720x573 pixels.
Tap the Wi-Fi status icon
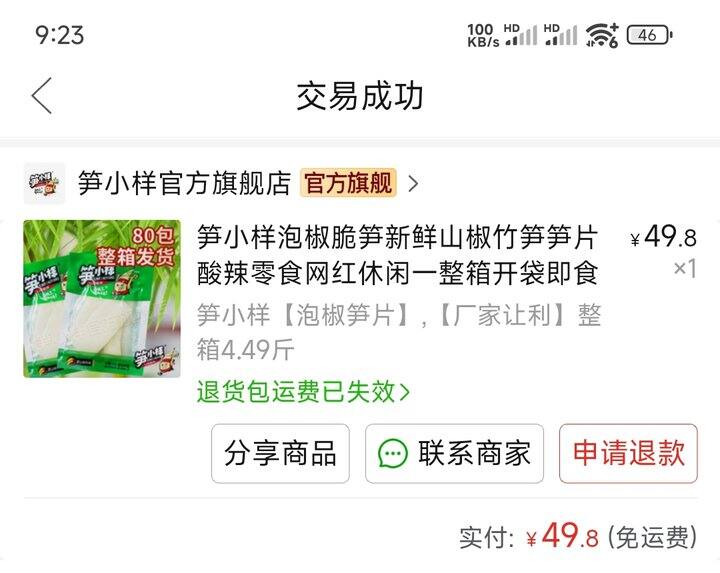(602, 35)
